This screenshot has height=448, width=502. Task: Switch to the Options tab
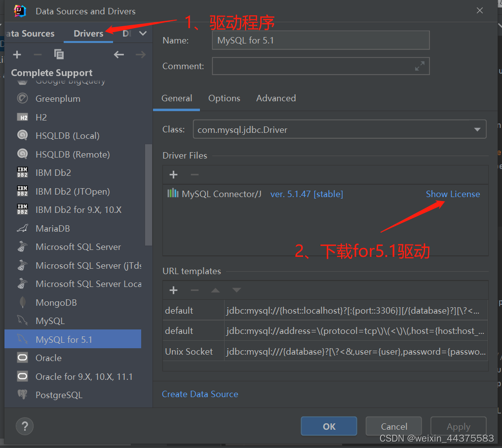224,98
